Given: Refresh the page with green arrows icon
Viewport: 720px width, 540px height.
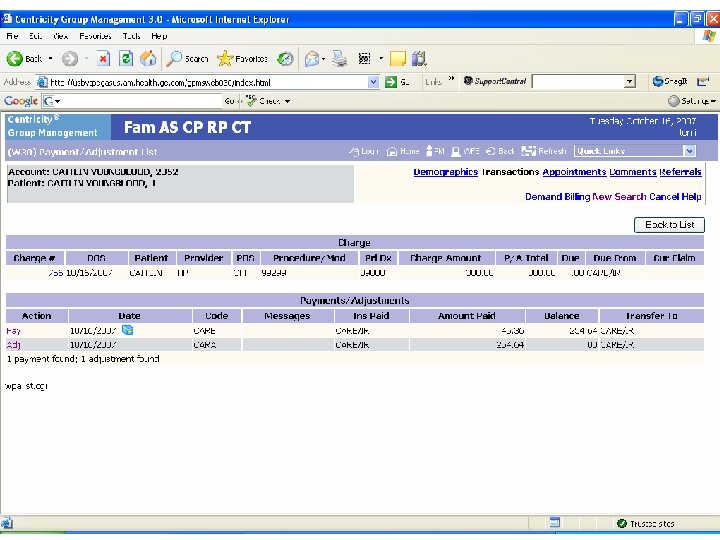Looking at the screenshot, I should (126, 59).
